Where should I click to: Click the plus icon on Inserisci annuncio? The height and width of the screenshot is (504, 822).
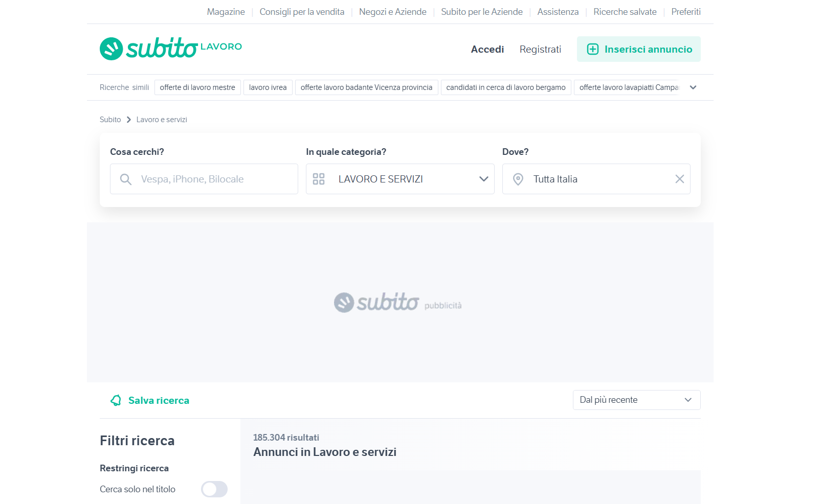[x=592, y=49]
